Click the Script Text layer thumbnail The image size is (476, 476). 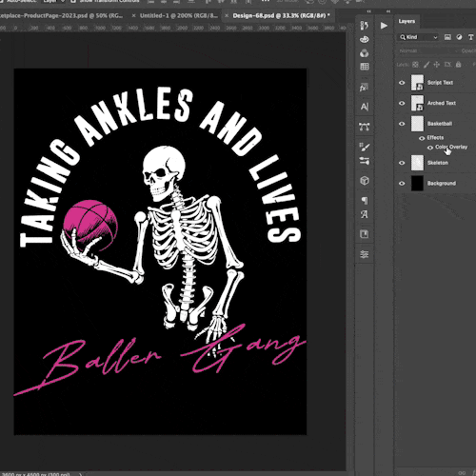coord(417,83)
